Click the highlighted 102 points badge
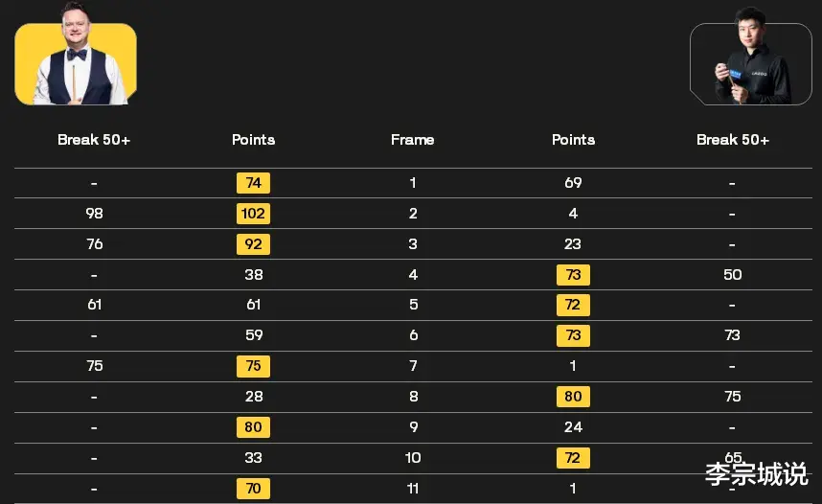 (x=253, y=214)
